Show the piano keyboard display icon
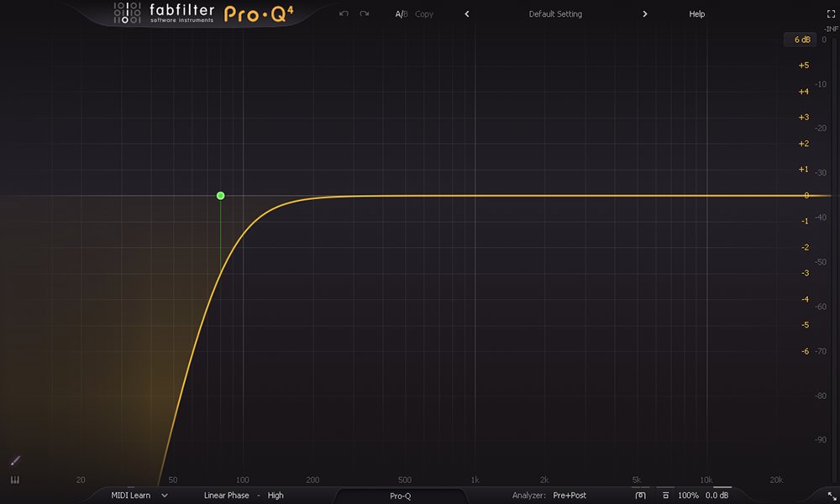The image size is (840, 504). 15,480
